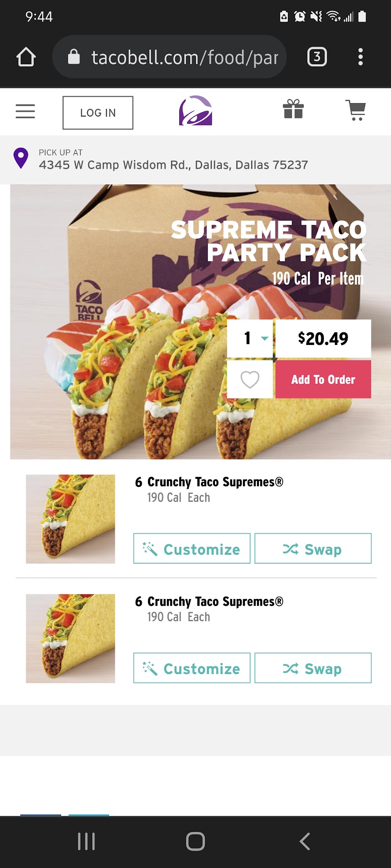Open browser three-dot overflow menu
391x868 pixels.
pyautogui.click(x=361, y=57)
